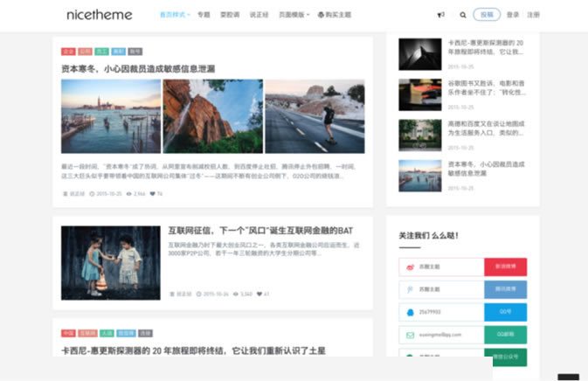Image resolution: width=588 pixels, height=381 pixels.
Task: Click the gray tag above 资本寒冬 article
Action: pos(135,52)
